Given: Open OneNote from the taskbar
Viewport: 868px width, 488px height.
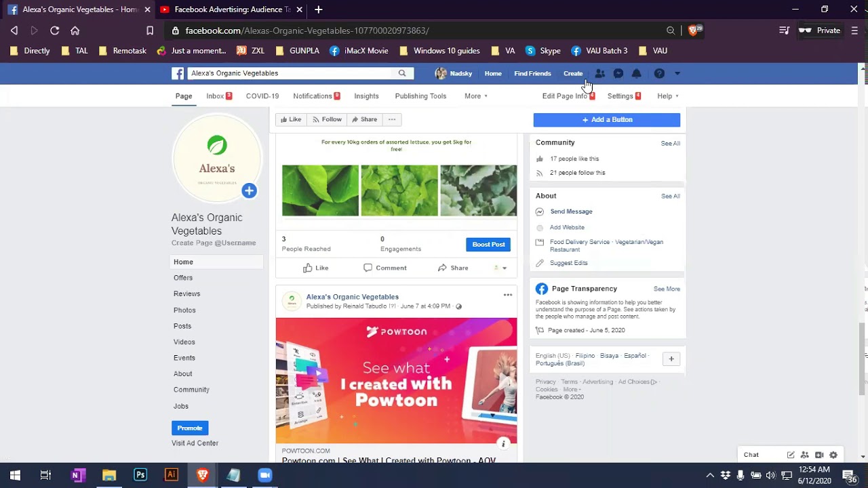Looking at the screenshot, I should tap(77, 475).
